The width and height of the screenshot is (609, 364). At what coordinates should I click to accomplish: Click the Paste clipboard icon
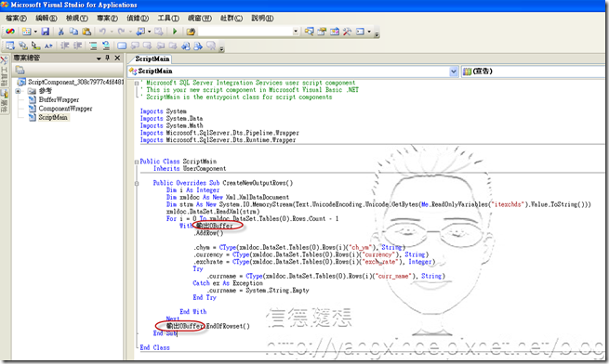pos(86,32)
